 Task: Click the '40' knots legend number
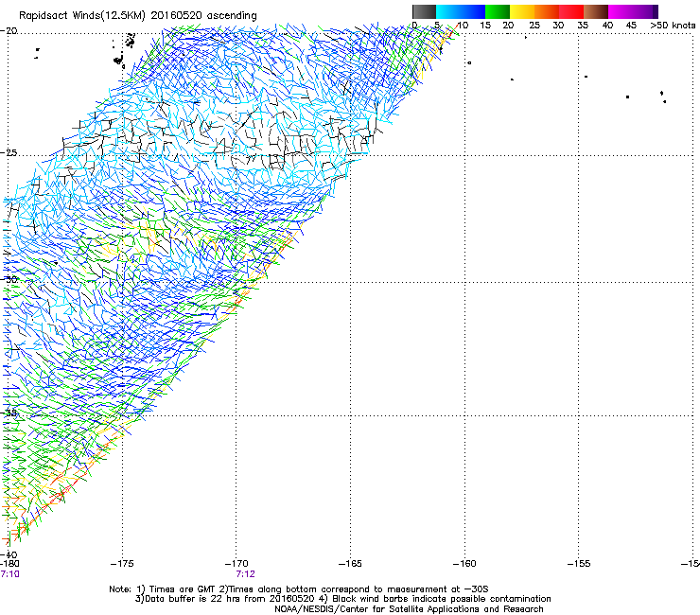point(607,26)
